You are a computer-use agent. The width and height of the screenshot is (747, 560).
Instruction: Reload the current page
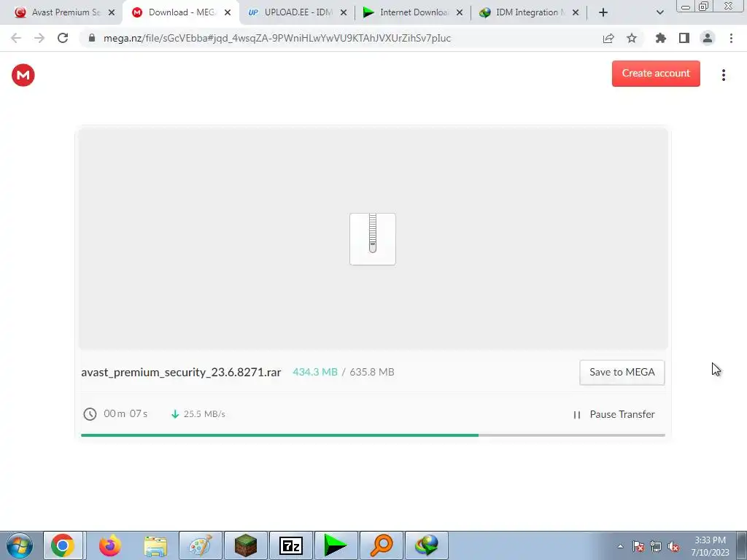pos(63,38)
